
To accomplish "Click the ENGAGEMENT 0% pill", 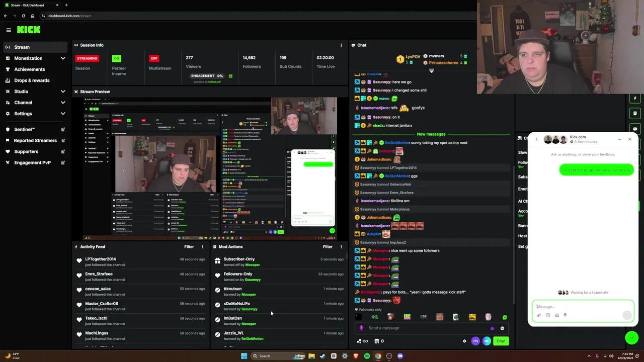I will point(207,76).
